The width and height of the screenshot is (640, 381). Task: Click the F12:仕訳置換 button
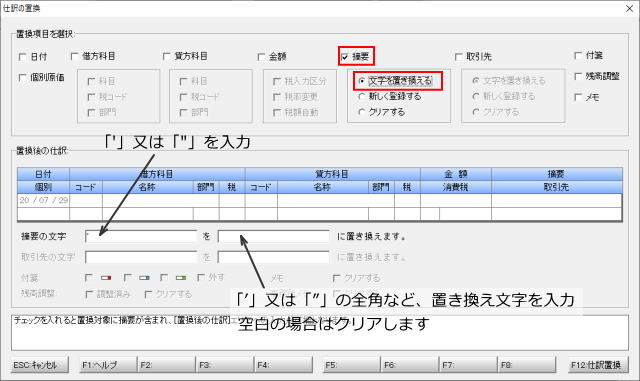tap(596, 365)
